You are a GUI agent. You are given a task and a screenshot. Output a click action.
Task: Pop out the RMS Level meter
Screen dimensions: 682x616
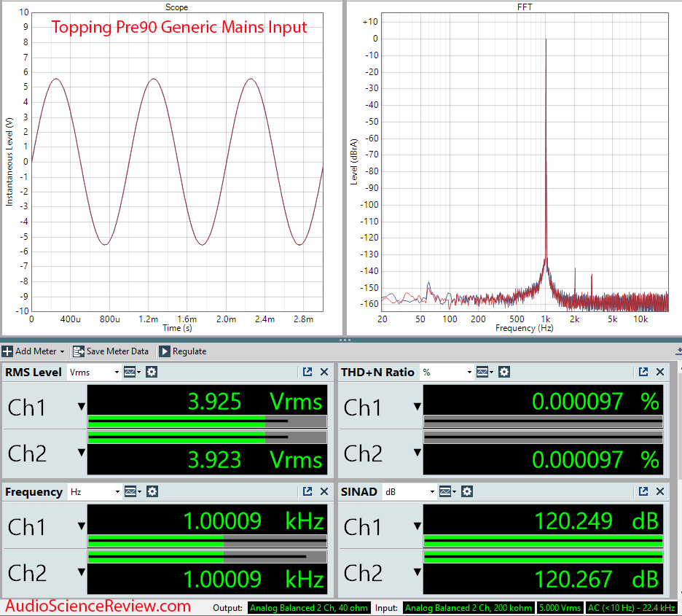pos(307,372)
